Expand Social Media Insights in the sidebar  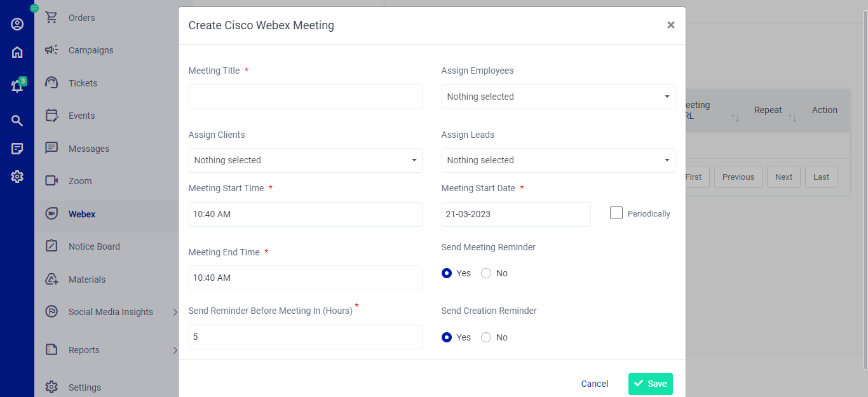point(111,312)
